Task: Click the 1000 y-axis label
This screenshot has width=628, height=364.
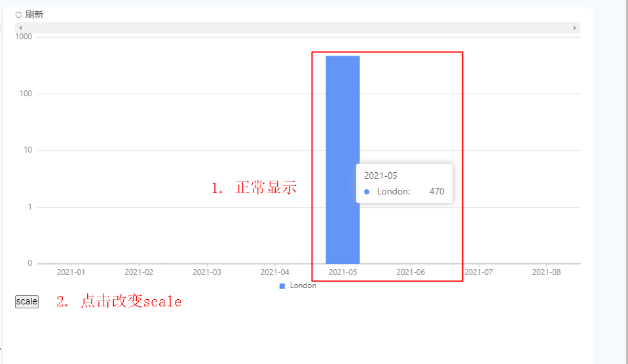Action: pos(24,37)
